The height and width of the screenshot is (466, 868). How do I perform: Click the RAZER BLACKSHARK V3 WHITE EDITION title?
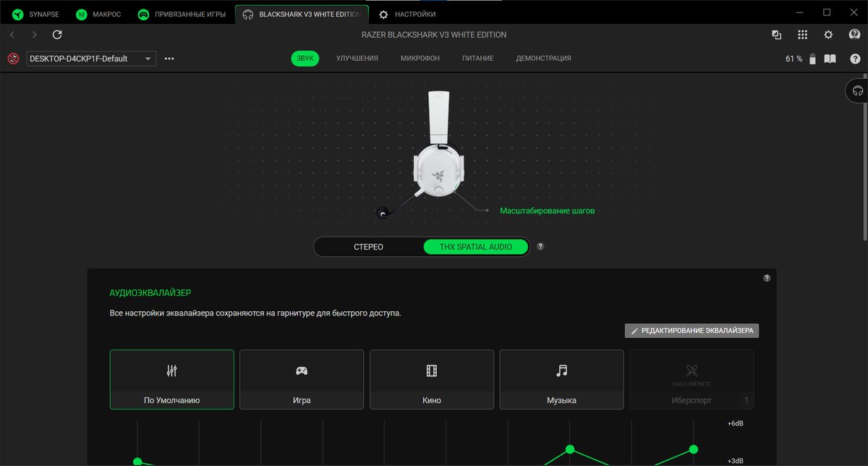[x=434, y=35]
